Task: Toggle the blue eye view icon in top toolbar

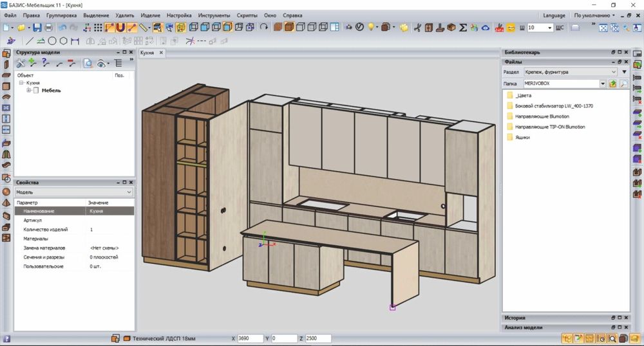Action: [485, 28]
